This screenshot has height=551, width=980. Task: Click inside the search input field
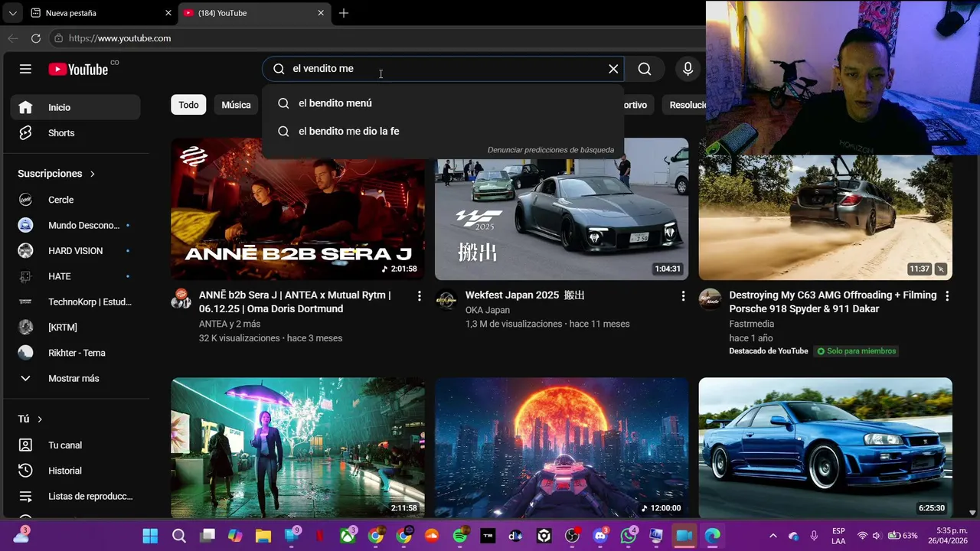coord(444,69)
